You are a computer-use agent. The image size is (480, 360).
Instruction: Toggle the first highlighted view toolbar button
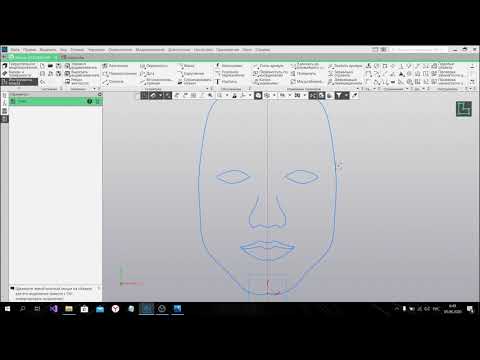pos(144,96)
